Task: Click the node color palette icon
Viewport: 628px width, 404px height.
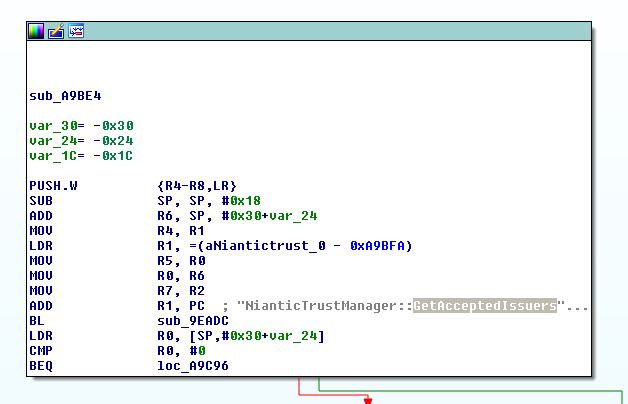Action: point(36,31)
